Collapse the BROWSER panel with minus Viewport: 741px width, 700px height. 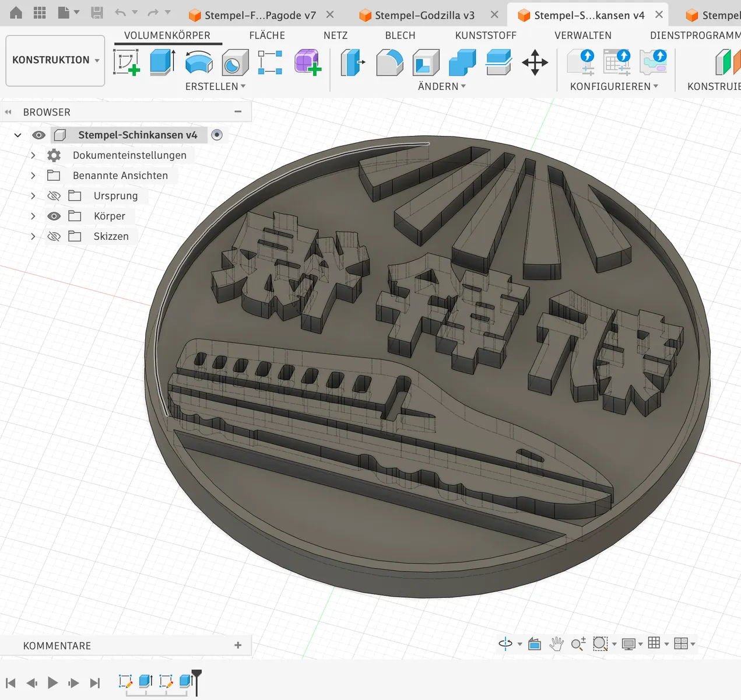click(238, 111)
